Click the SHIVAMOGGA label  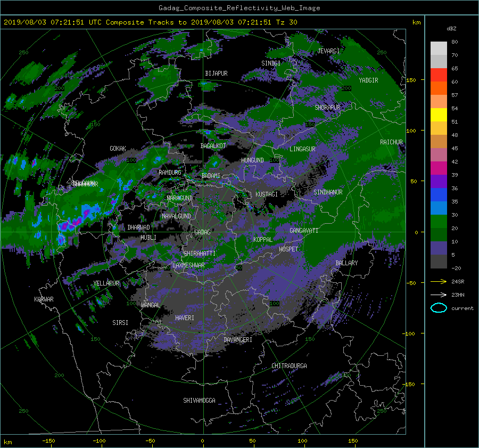pyautogui.click(x=199, y=401)
